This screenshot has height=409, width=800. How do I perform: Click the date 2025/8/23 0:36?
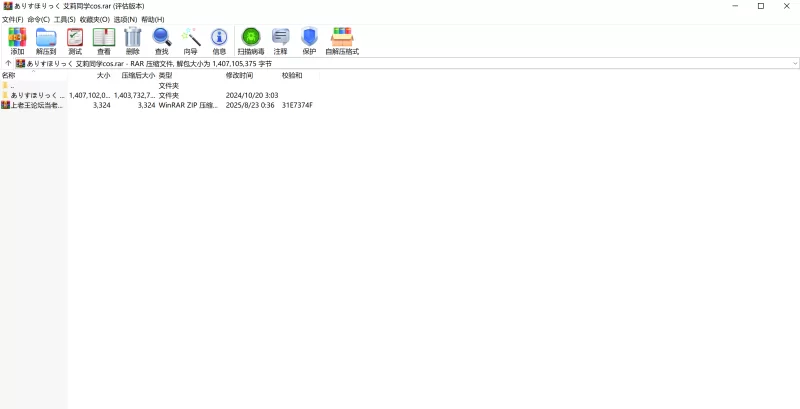coord(250,105)
